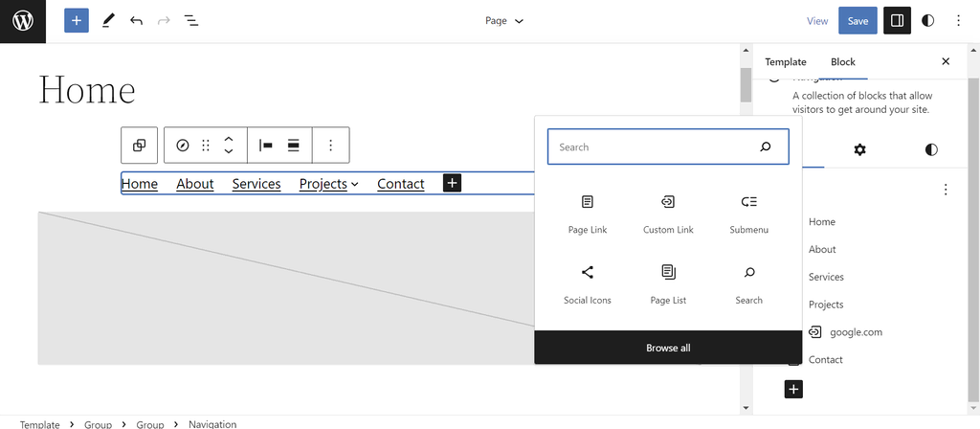Open the Tools pencil icon
The height and width of the screenshot is (429, 980).
tap(107, 20)
